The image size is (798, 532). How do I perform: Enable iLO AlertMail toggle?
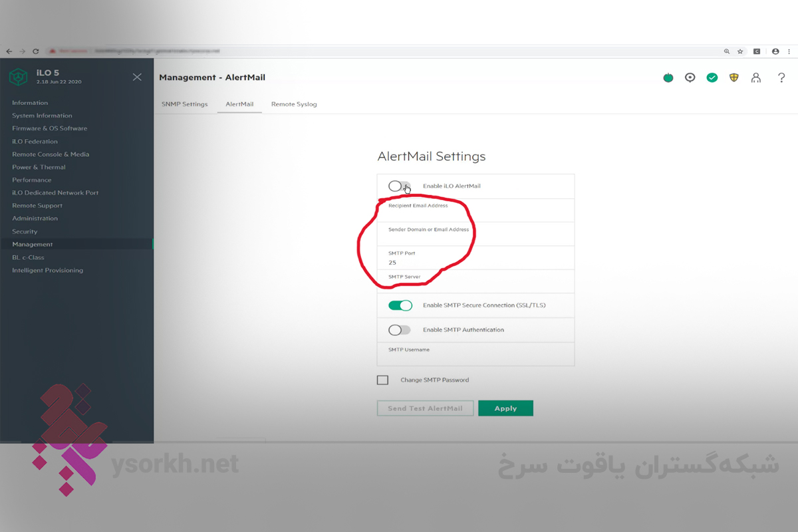point(400,186)
